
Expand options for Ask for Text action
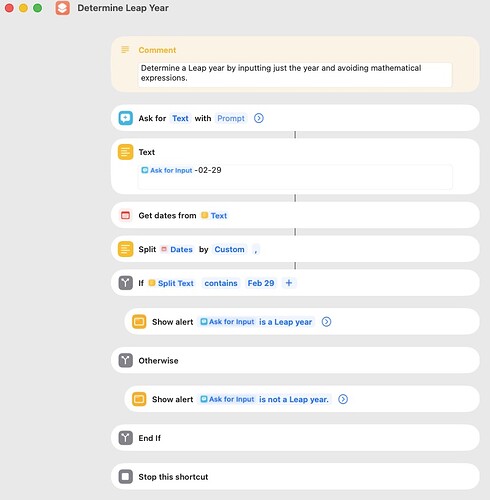259,118
